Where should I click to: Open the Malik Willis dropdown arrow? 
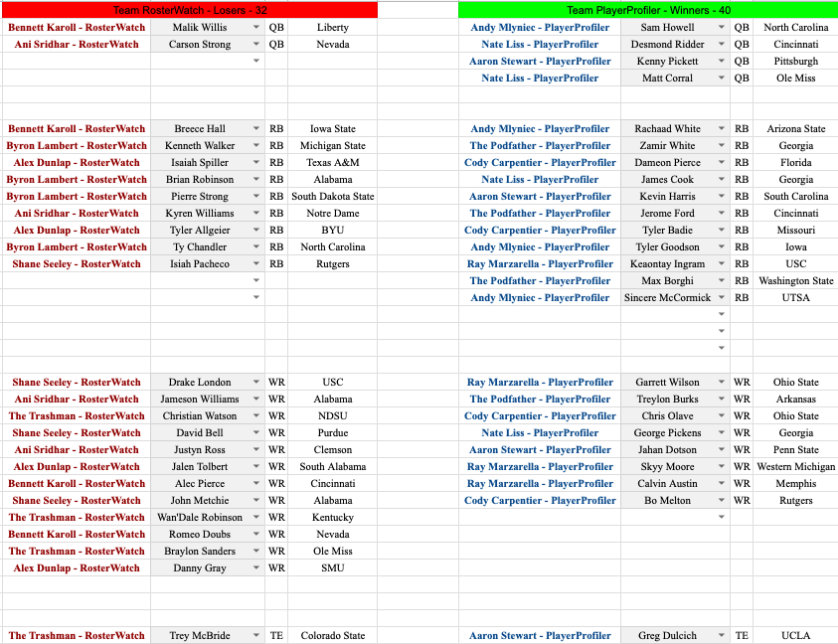(256, 28)
